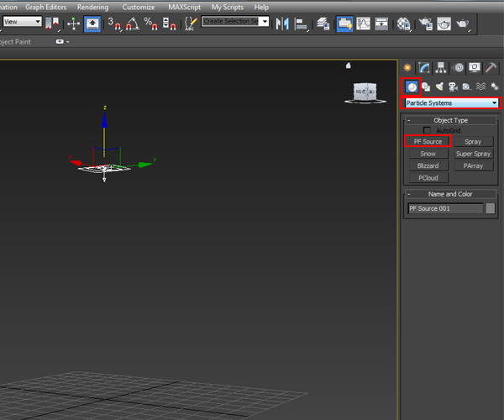Viewport: 504px width, 420px height.
Task: Toggle the Angle Snap button
Action: [x=132, y=24]
